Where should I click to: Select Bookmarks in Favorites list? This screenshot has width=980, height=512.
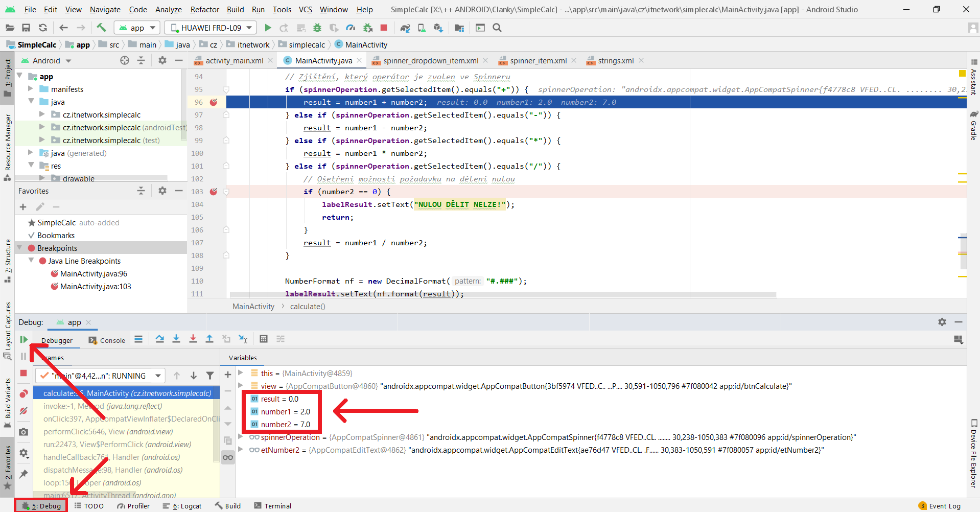[56, 236]
